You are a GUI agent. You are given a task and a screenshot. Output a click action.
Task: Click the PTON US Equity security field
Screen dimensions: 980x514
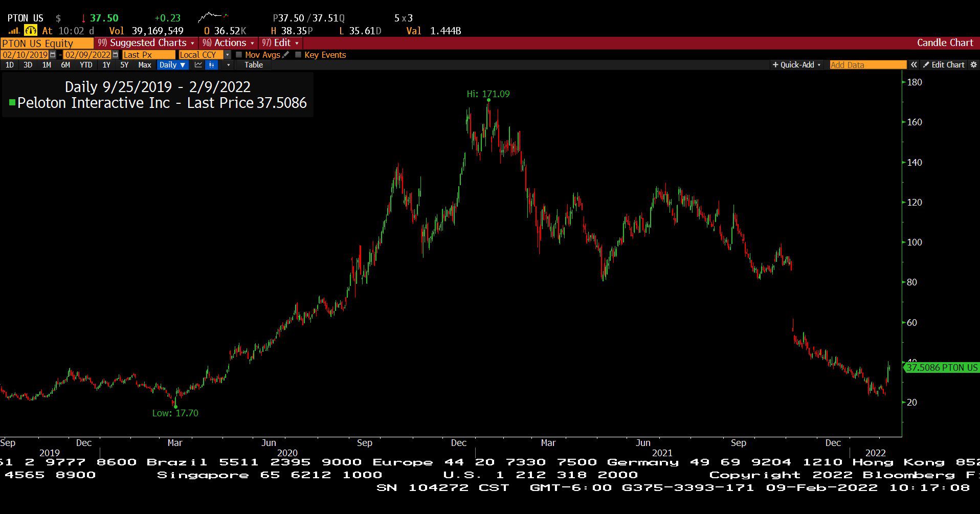tap(47, 43)
